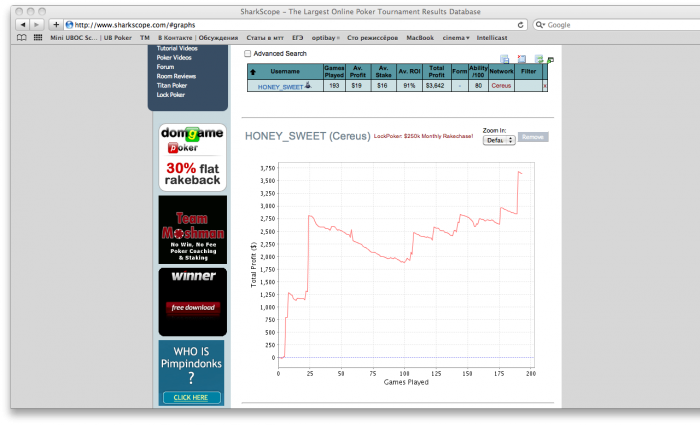Click the save-table icon above the results table
700x425 pixels.
click(504, 59)
